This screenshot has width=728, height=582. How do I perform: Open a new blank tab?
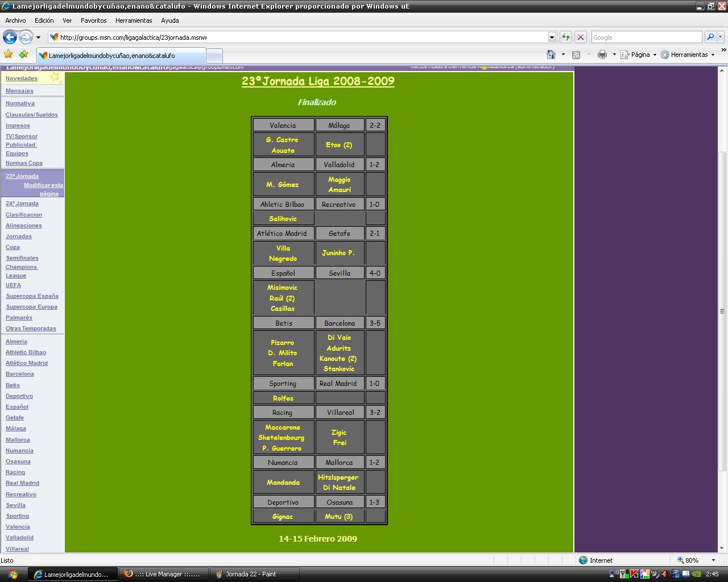(x=214, y=56)
